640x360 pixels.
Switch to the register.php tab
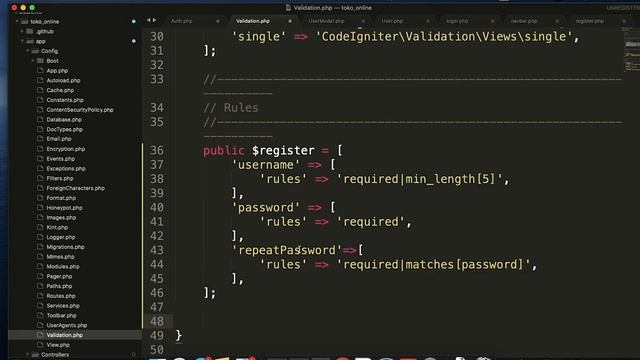(589, 21)
